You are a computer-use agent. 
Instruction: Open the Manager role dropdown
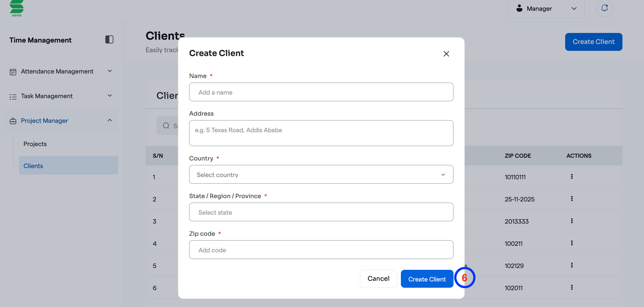click(x=546, y=9)
